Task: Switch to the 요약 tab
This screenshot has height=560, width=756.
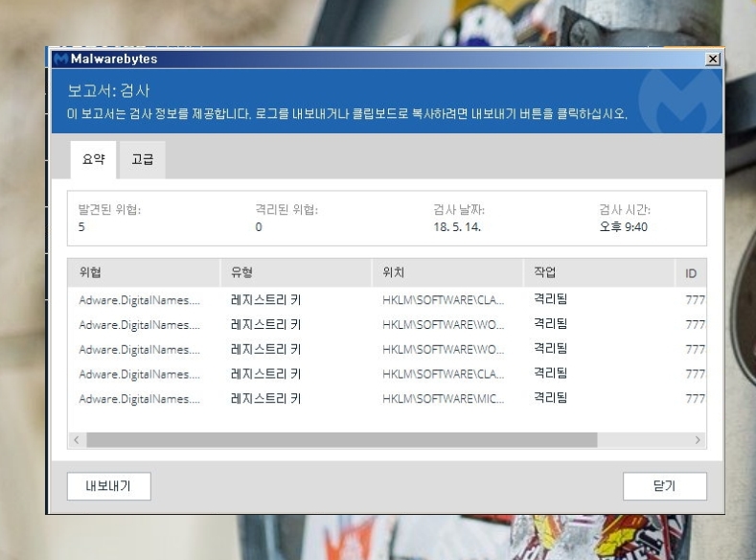Action: (93, 159)
